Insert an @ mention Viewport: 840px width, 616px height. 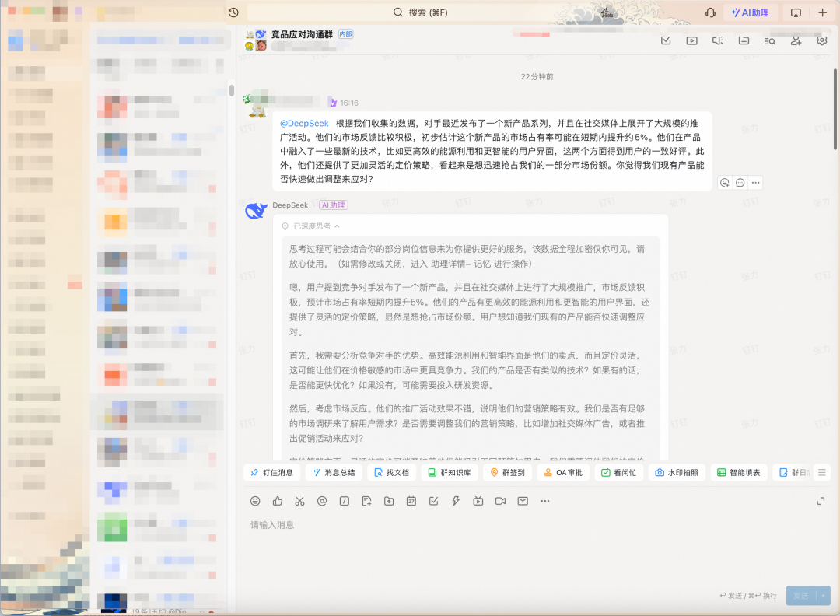(x=321, y=501)
